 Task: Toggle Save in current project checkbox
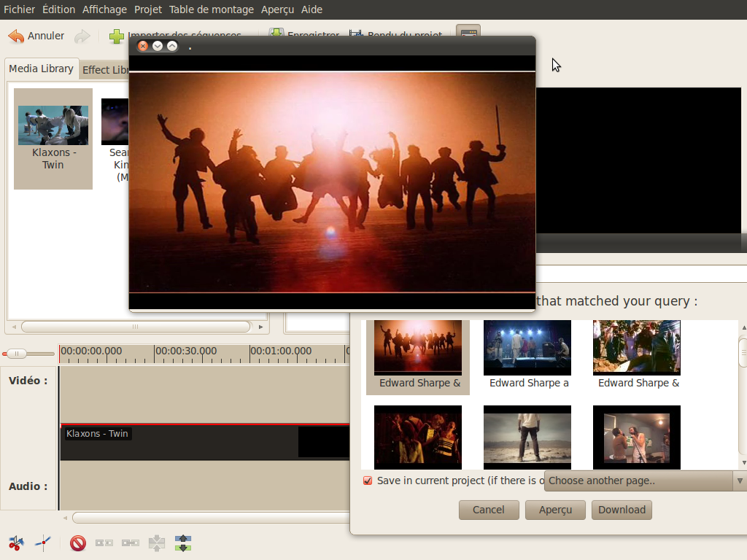pyautogui.click(x=368, y=481)
